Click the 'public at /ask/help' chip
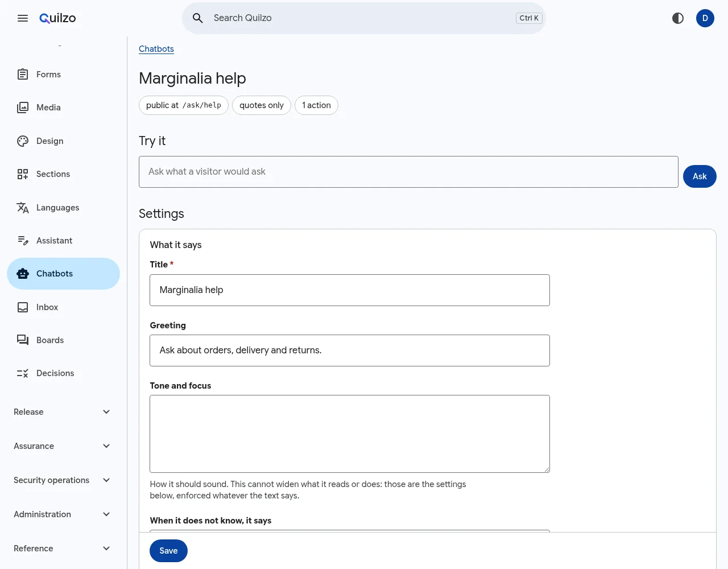728x569 pixels. [x=184, y=105]
